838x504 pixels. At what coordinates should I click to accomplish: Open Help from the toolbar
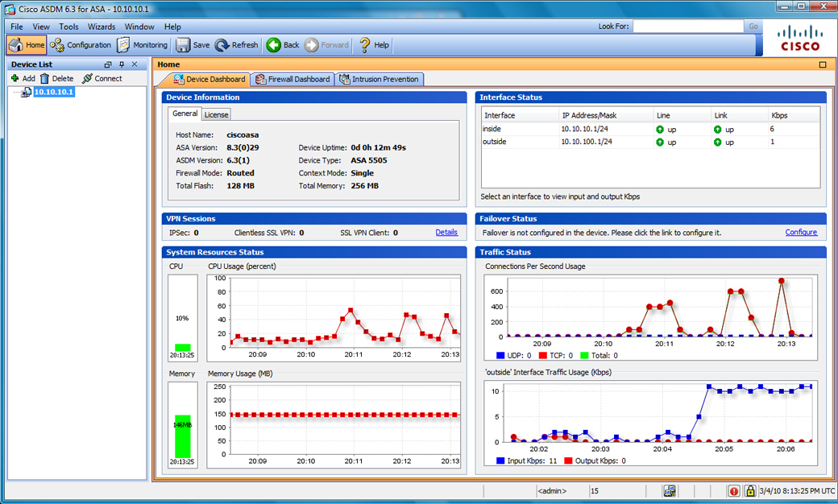click(374, 45)
